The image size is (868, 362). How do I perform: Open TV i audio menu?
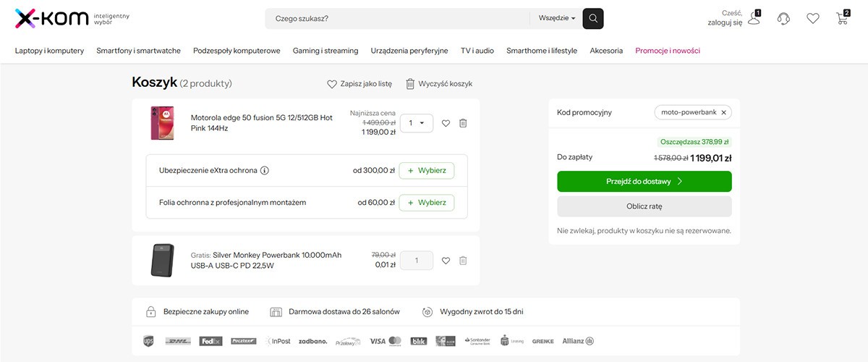[x=477, y=51]
